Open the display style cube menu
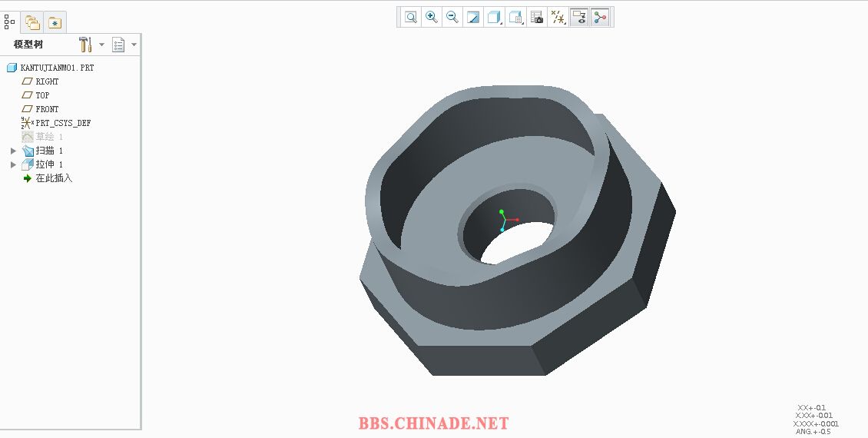This screenshot has height=438, width=868. [x=495, y=17]
